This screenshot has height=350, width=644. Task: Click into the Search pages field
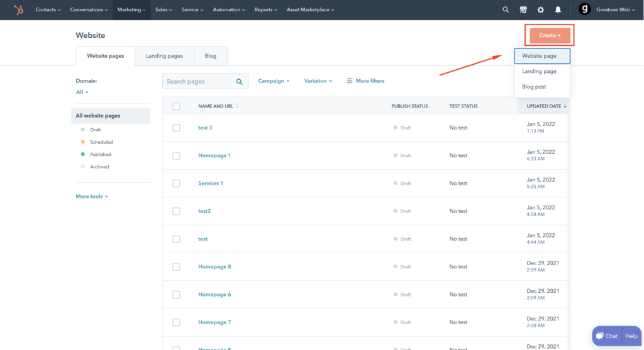(x=205, y=81)
